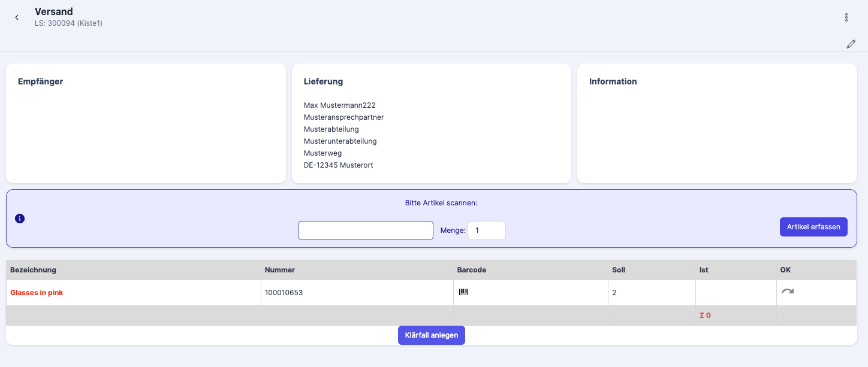Click the empty Ist cell for Glasses in pink
This screenshot has height=367, width=868.
[x=735, y=293]
